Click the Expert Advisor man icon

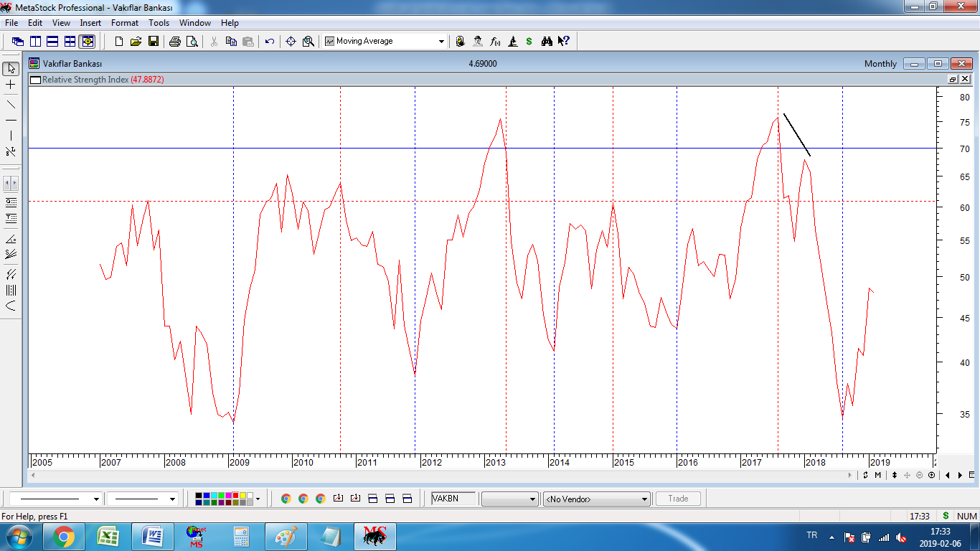point(478,42)
